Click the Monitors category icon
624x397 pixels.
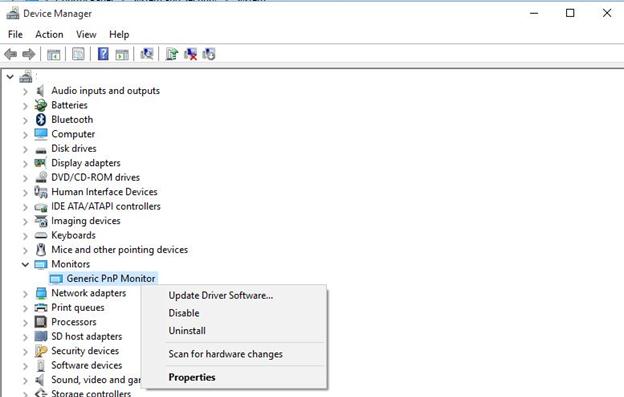click(41, 264)
